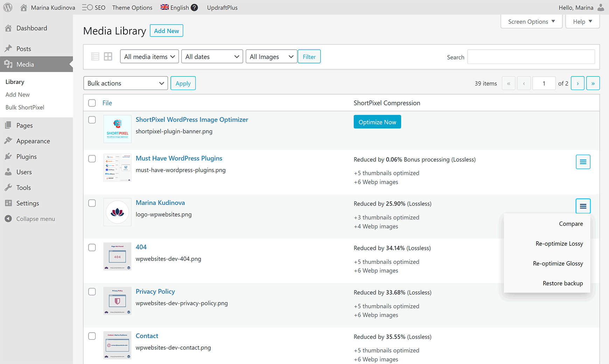
Task: Open the Privacy Policy title link
Action: [x=155, y=292]
